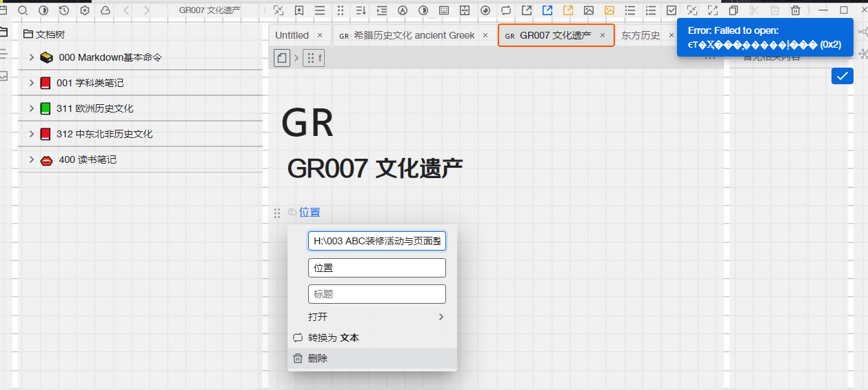Click the circled letter A icon

[403, 10]
